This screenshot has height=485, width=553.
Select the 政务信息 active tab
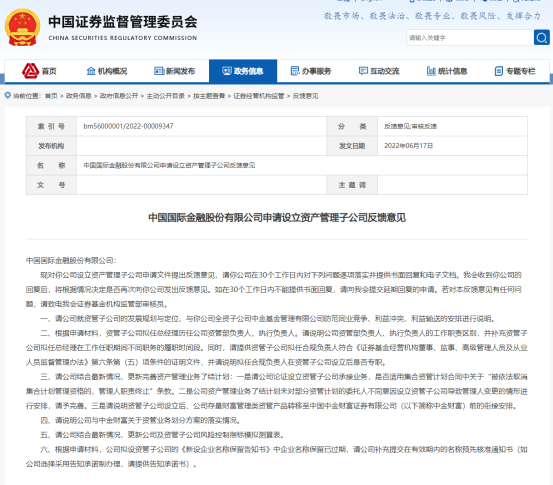pyautogui.click(x=243, y=71)
